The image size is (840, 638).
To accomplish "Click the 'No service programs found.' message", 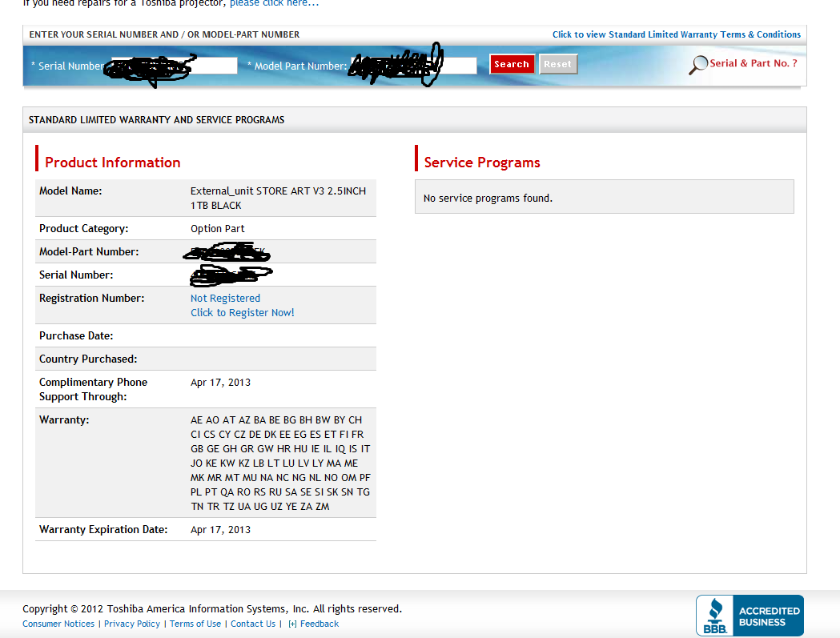I will point(488,199).
